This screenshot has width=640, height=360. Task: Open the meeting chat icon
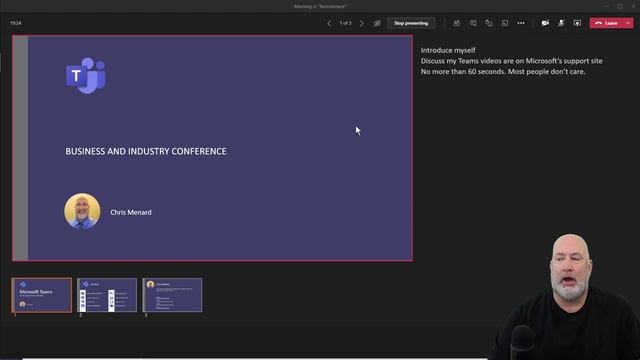coord(473,23)
